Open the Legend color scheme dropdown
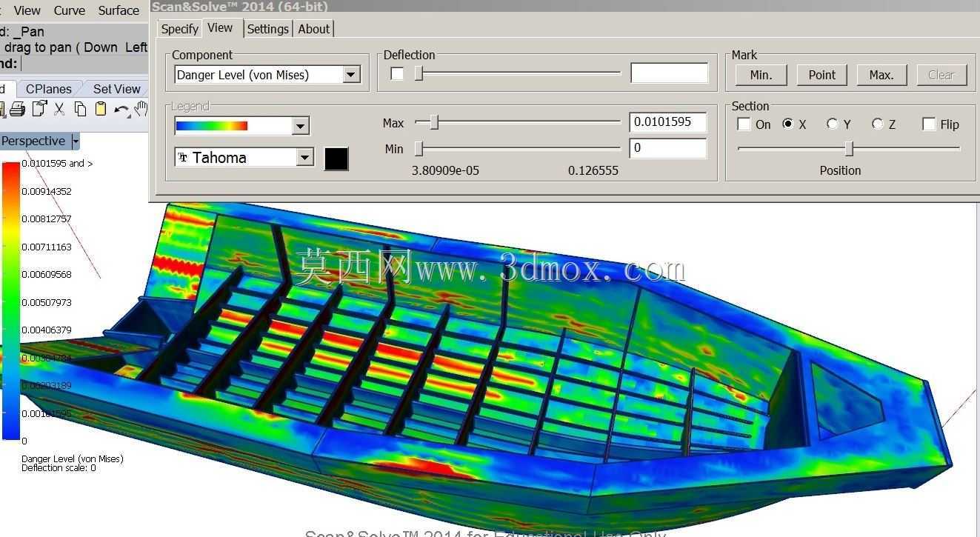The width and height of the screenshot is (980, 537). click(x=300, y=126)
